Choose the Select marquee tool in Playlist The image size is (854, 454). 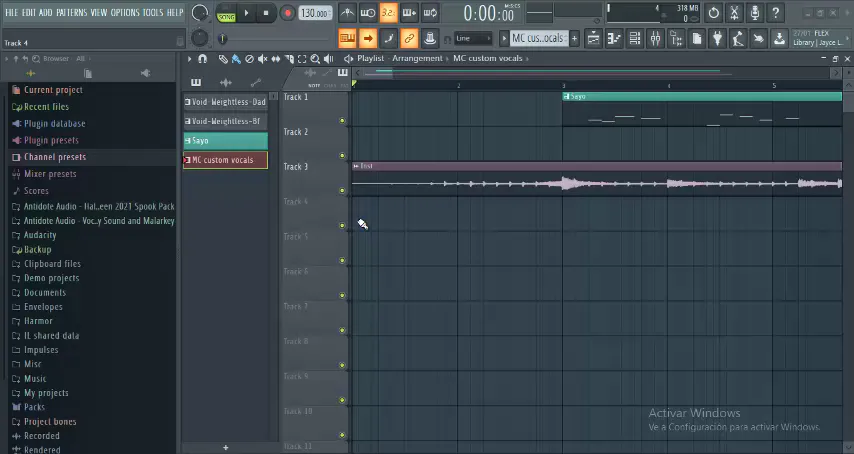click(302, 59)
